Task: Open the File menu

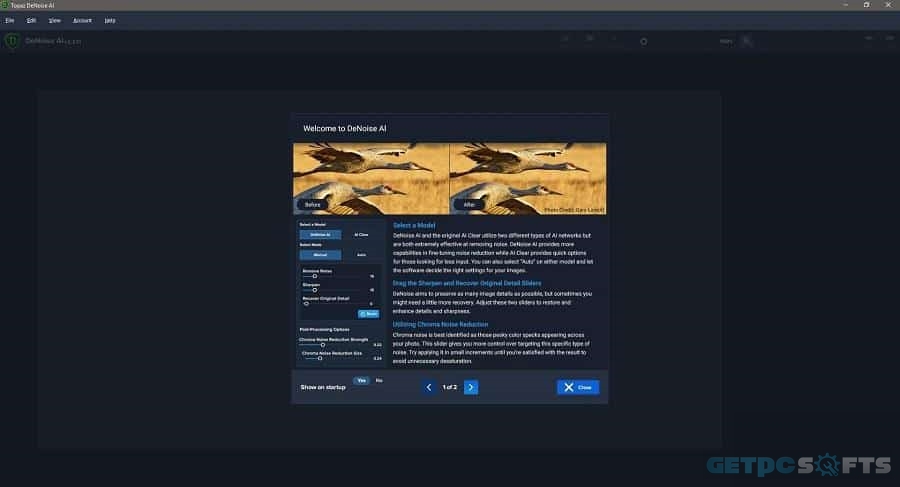Action: [x=10, y=21]
